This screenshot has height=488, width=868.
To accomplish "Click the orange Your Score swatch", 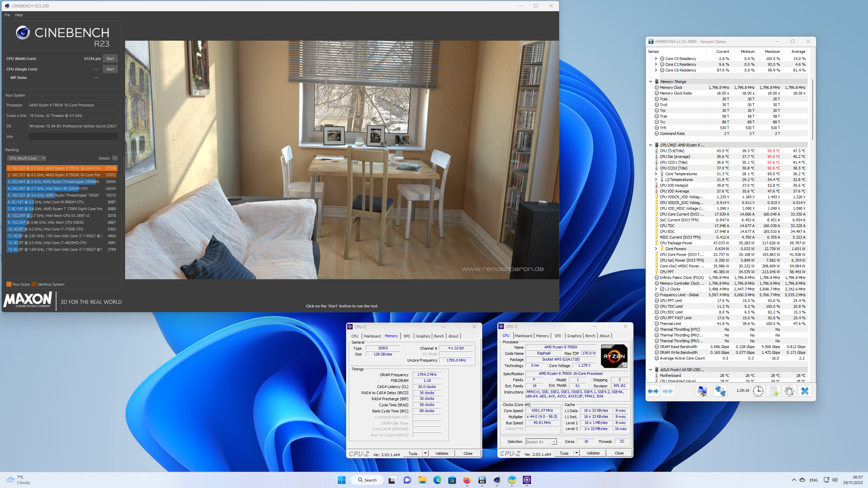I will (x=9, y=284).
